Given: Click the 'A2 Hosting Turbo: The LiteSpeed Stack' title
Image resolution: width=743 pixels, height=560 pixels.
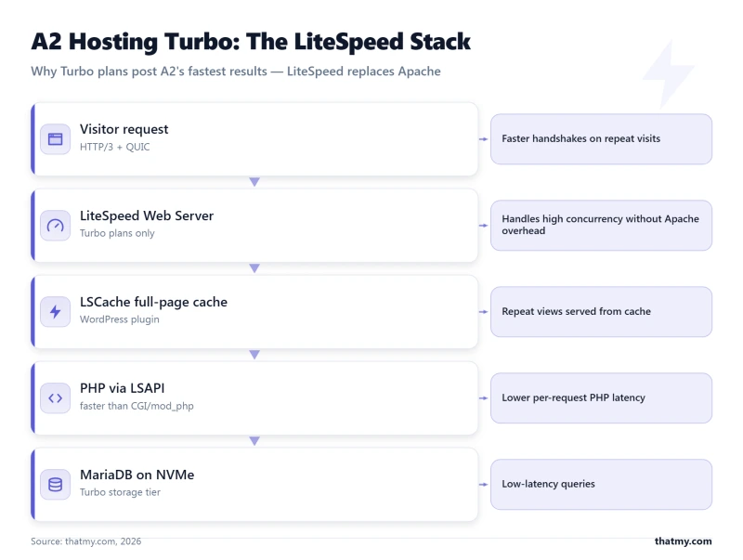Looking at the screenshot, I should pos(251,41).
